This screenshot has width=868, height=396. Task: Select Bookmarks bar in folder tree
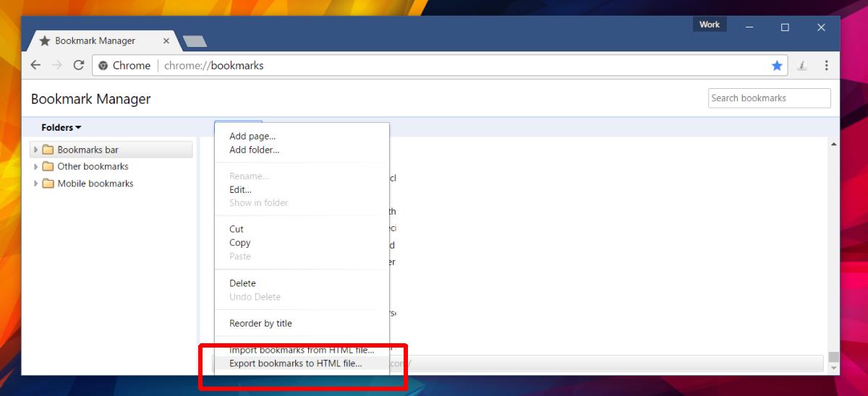88,150
